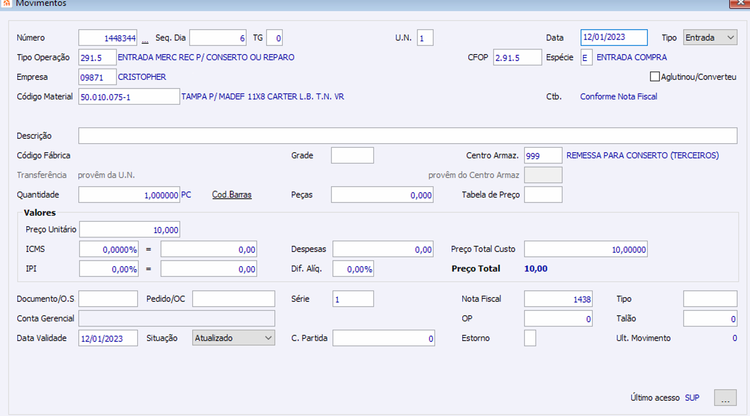
Task: Click the Seq. Dia field
Action: pos(218,38)
